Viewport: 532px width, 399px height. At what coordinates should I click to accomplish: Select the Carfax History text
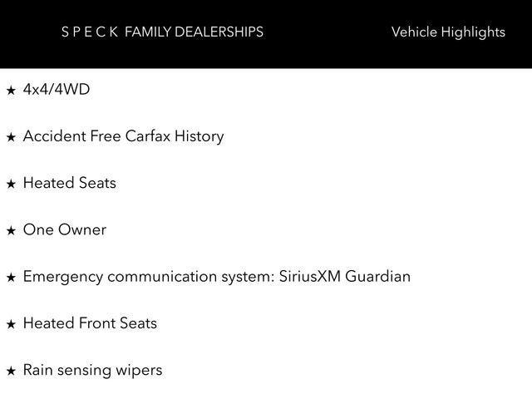pyautogui.click(x=175, y=136)
